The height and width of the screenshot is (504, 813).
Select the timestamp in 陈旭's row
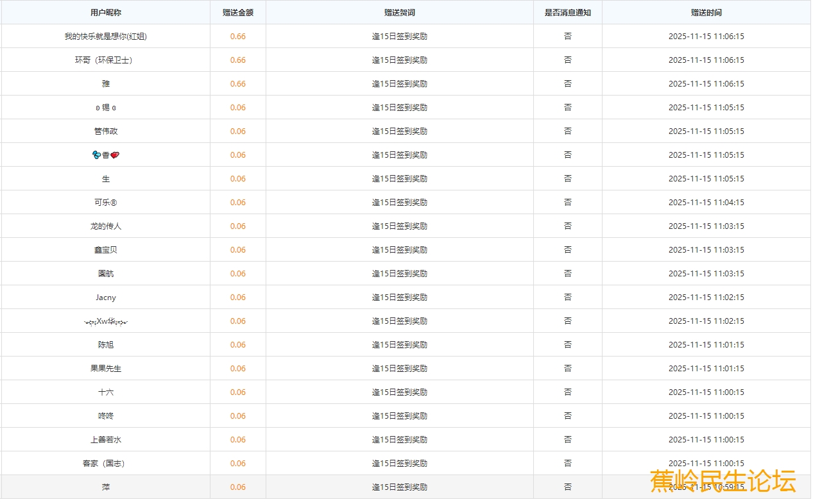[x=706, y=345]
